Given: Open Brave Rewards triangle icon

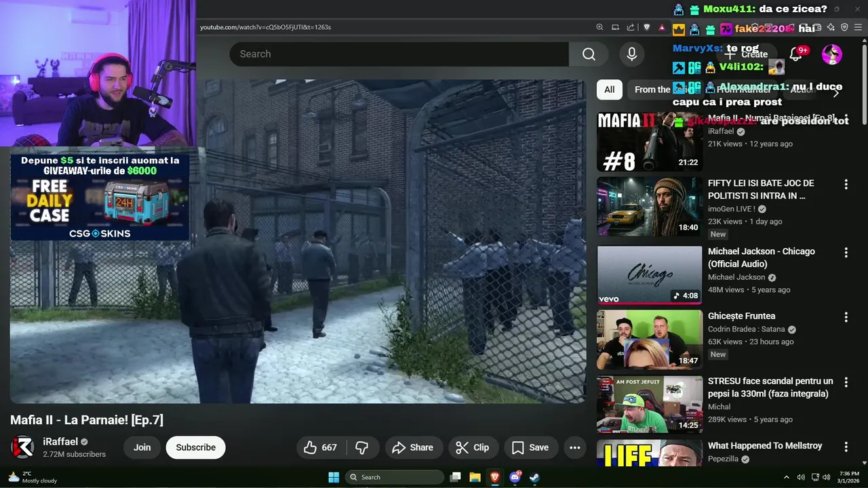Looking at the screenshot, I should point(662,27).
